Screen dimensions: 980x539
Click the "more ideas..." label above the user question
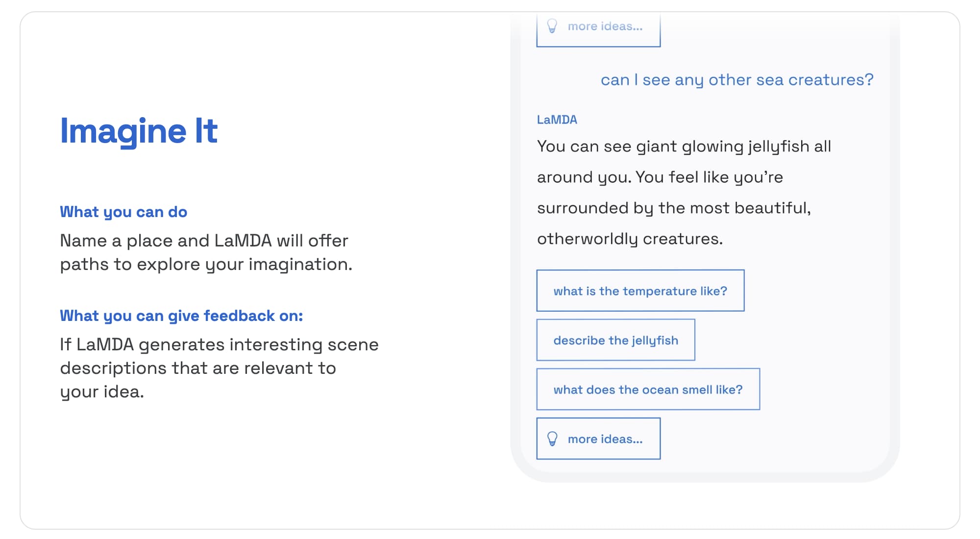click(x=605, y=26)
